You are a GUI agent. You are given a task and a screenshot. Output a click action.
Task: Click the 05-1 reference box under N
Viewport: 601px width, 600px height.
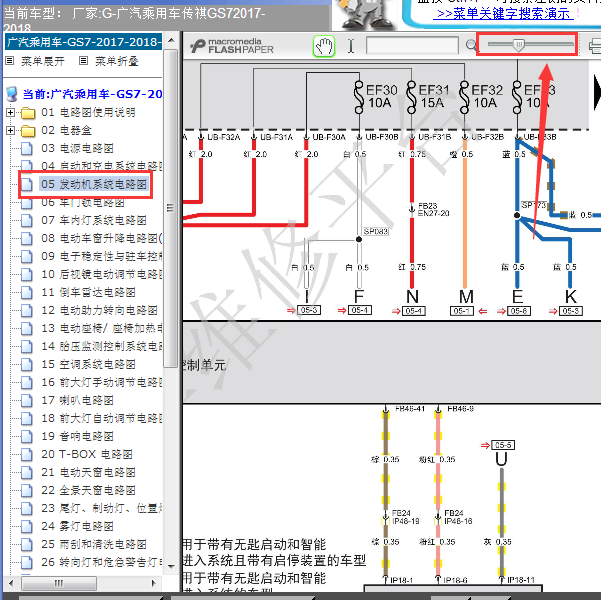click(x=414, y=311)
